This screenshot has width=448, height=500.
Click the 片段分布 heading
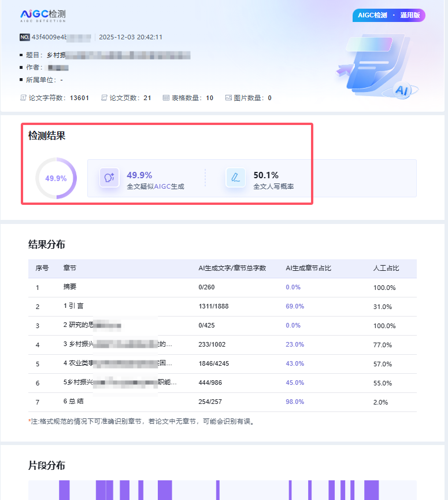pyautogui.click(x=46, y=465)
